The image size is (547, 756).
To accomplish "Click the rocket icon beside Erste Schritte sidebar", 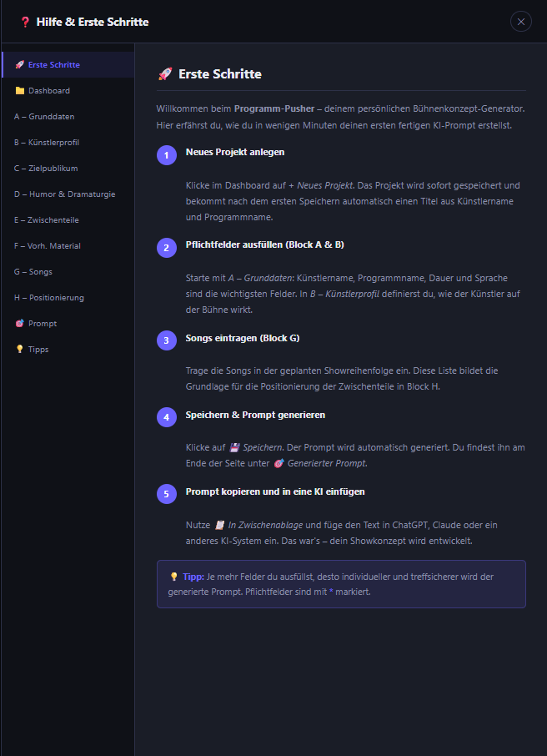I will click(x=19, y=65).
